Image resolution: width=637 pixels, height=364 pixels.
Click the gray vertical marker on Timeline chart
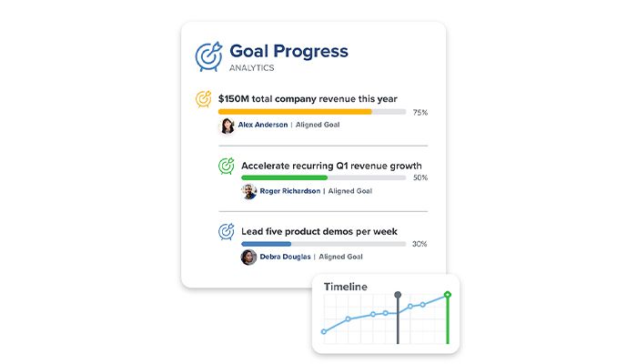coord(398,295)
